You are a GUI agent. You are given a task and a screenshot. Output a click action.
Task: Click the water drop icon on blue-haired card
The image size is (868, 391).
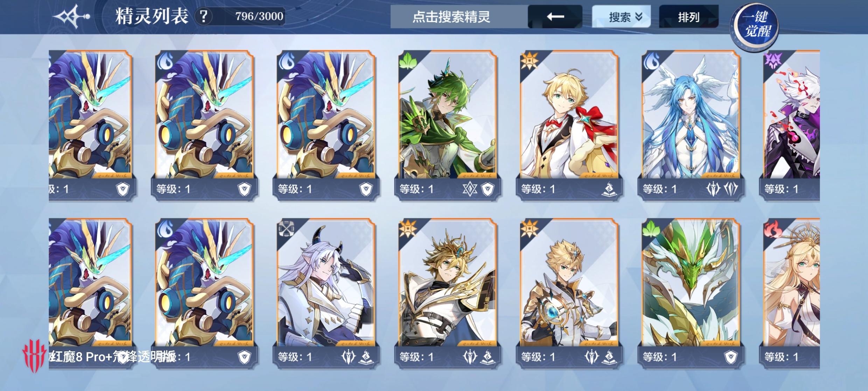[x=650, y=61]
